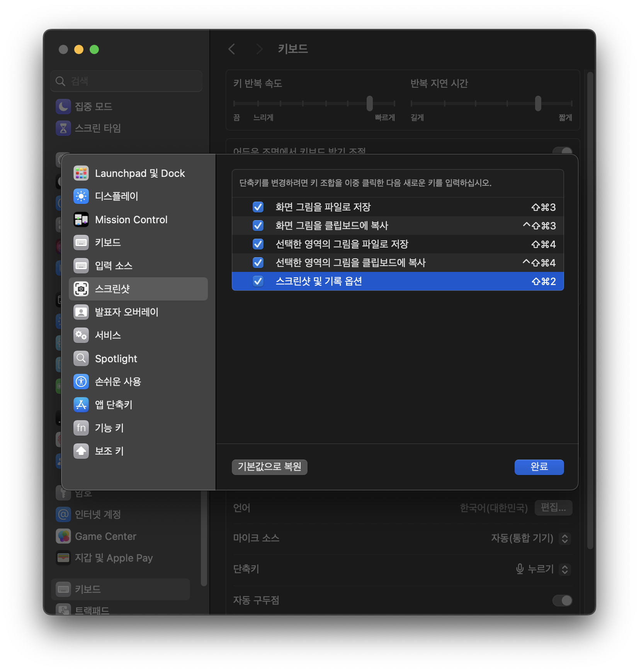Disable the 선택한 영역의 그림을 파일로 저장 shortcut
The height and width of the screenshot is (672, 639).
[258, 244]
